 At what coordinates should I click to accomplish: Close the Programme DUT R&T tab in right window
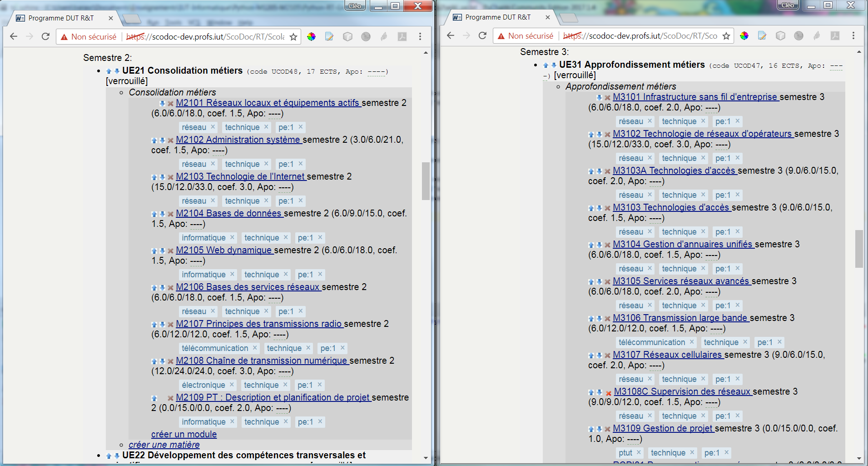(548, 17)
